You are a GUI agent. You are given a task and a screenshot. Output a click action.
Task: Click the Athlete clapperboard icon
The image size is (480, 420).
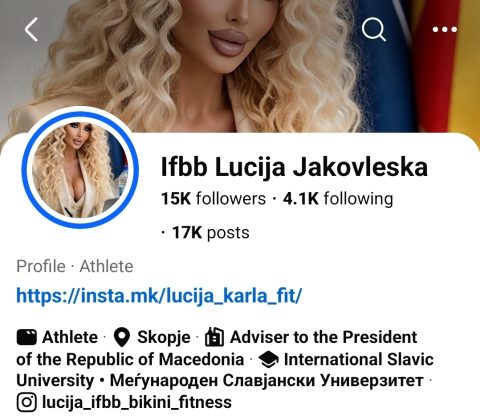point(26,337)
